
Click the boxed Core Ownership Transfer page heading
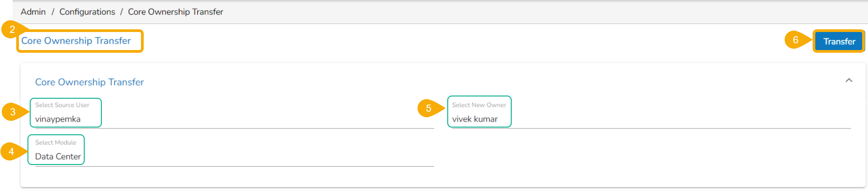point(76,41)
